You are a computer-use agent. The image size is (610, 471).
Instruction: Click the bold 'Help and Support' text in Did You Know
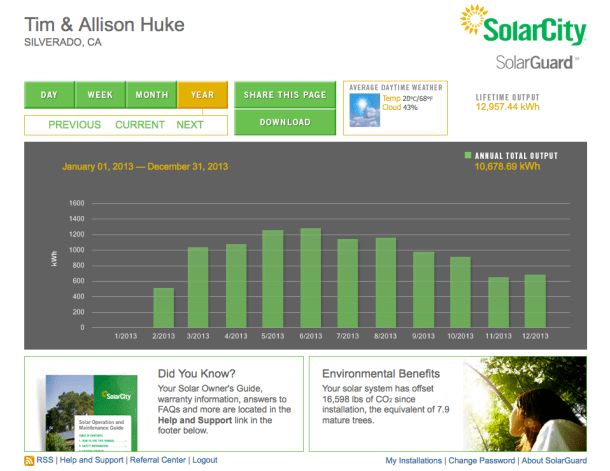click(195, 420)
